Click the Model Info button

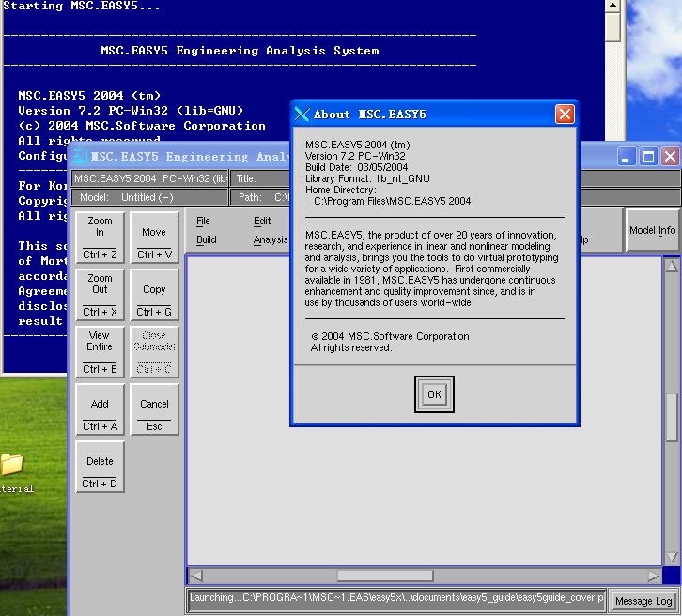[652, 230]
